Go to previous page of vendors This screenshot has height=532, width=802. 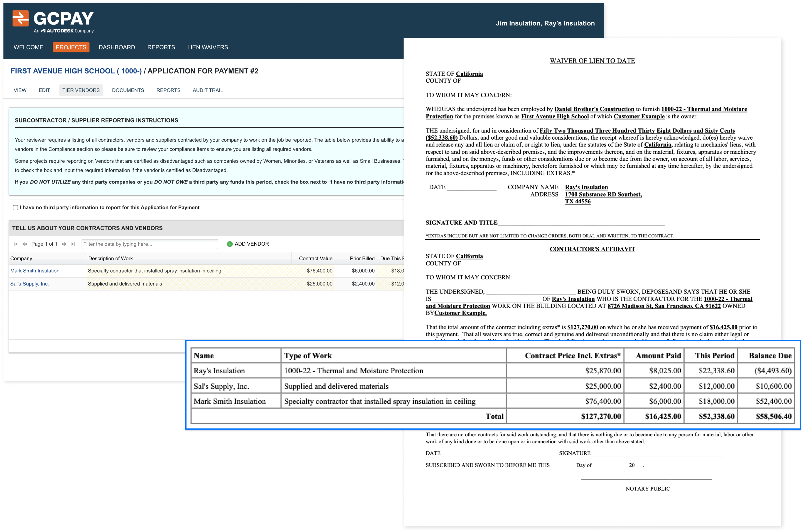coord(25,244)
